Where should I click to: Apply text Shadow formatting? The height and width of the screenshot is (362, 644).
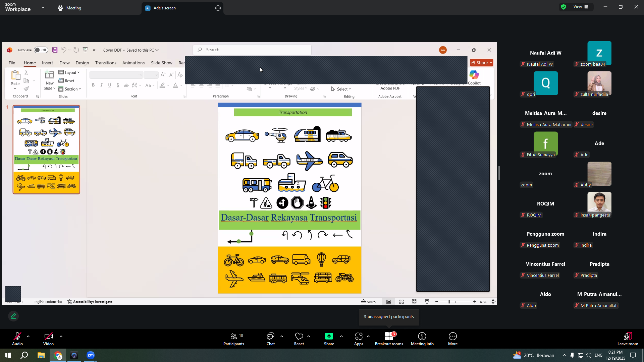pyautogui.click(x=118, y=85)
